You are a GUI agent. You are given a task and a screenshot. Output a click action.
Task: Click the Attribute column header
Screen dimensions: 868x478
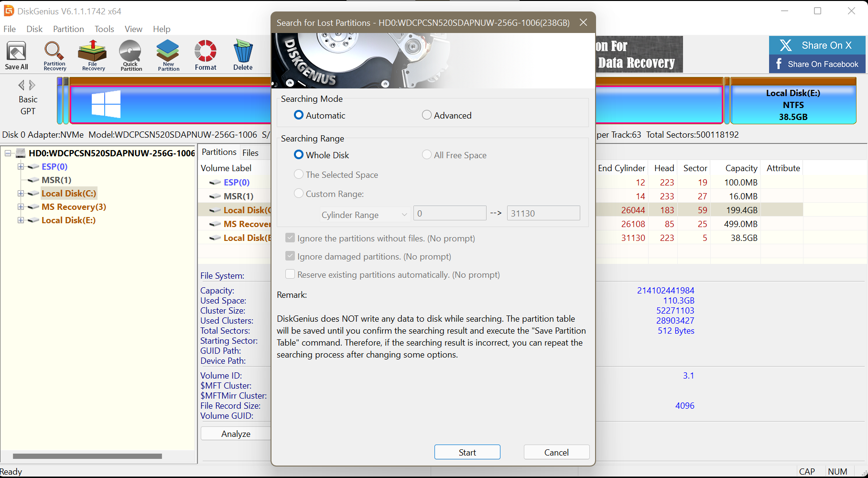(x=783, y=168)
